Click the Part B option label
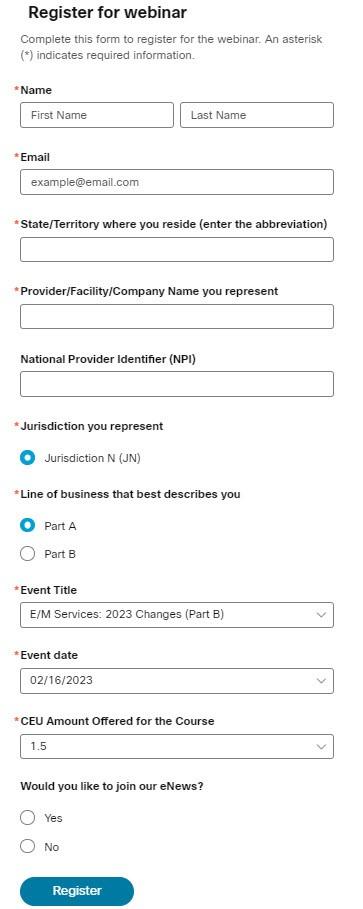The width and height of the screenshot is (363, 909). (60, 554)
